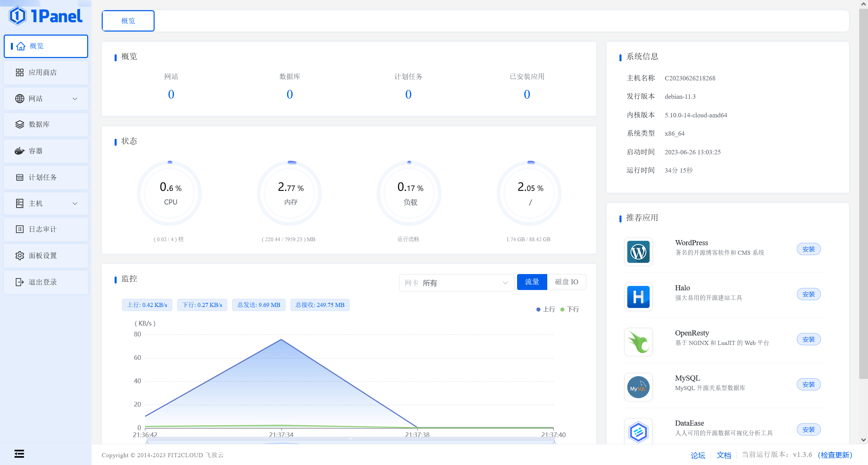Screen dimensions: 868x465
Task: Click the 网站 count value
Action: (x=171, y=94)
